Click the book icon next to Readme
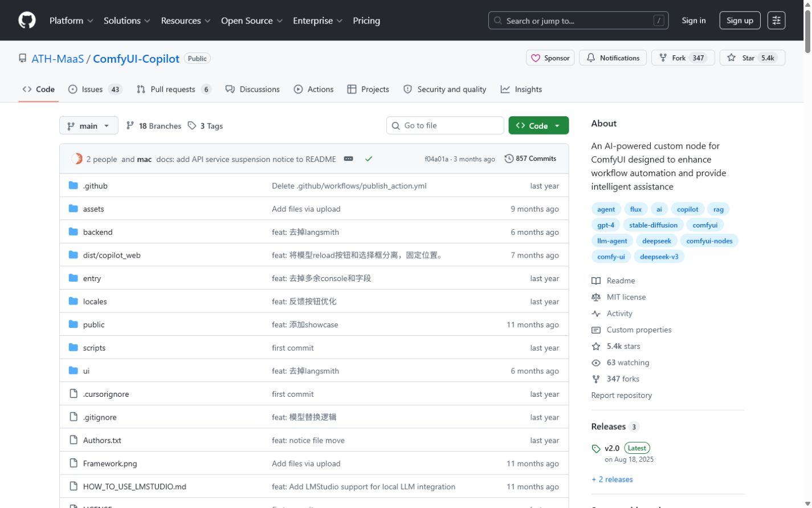Image resolution: width=812 pixels, height=508 pixels. tap(596, 281)
